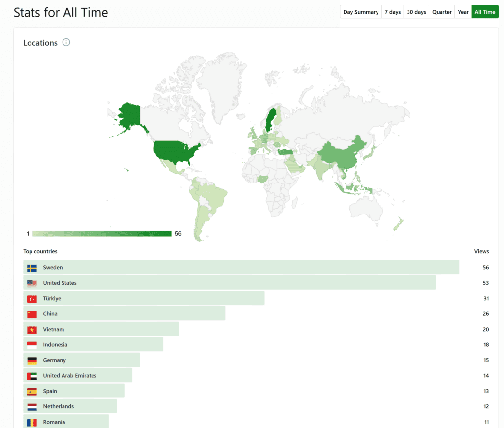Image resolution: width=504 pixels, height=428 pixels.
Task: Select the All Time button
Action: 485,12
